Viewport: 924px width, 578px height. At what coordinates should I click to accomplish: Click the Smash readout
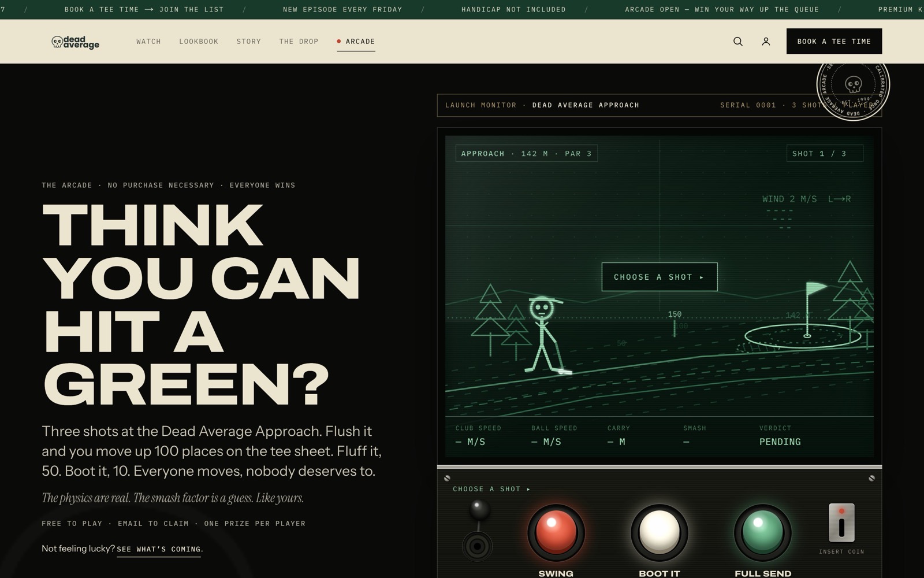695,436
